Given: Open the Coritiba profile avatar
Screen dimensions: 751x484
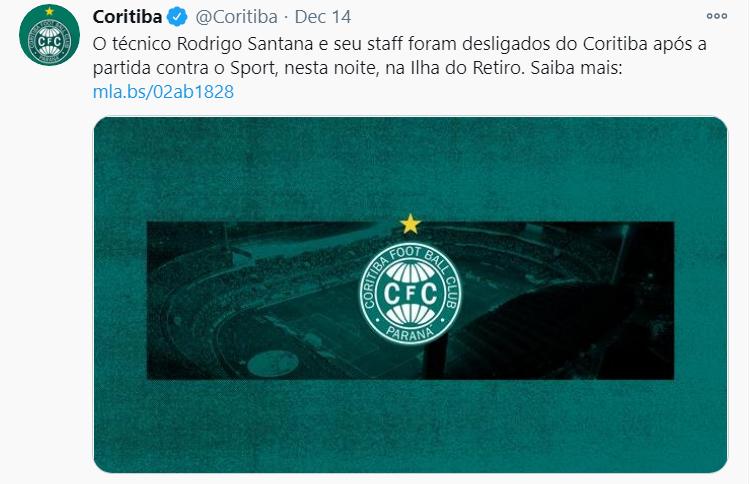Looking at the screenshot, I should pyautogui.click(x=49, y=35).
